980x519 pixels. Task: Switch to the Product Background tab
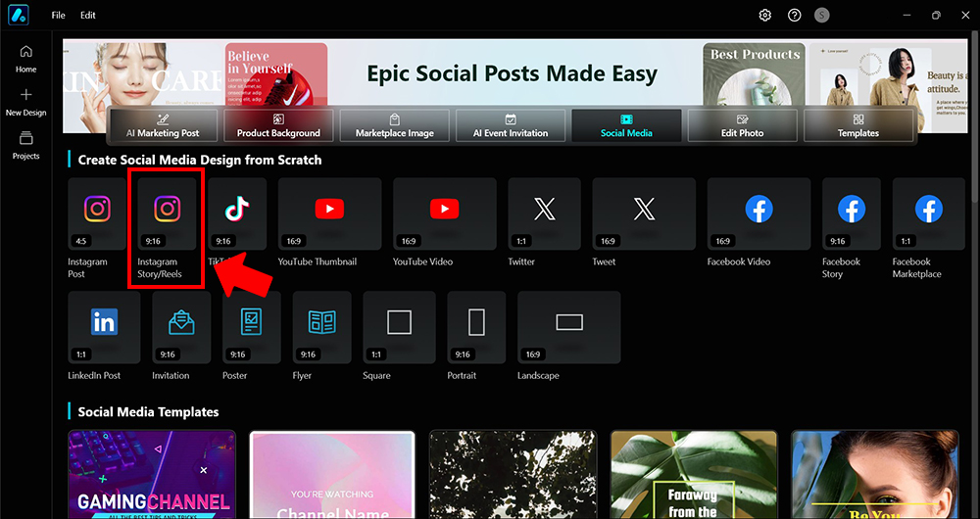(278, 125)
